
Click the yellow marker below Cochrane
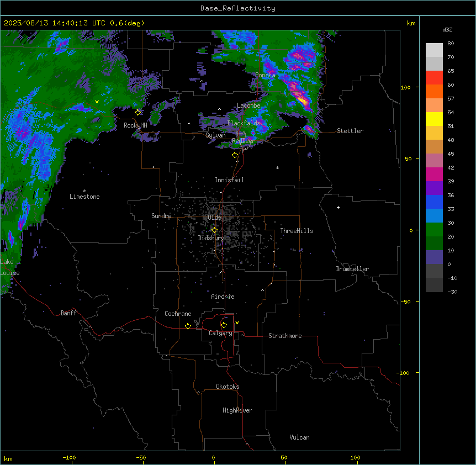pos(188,326)
